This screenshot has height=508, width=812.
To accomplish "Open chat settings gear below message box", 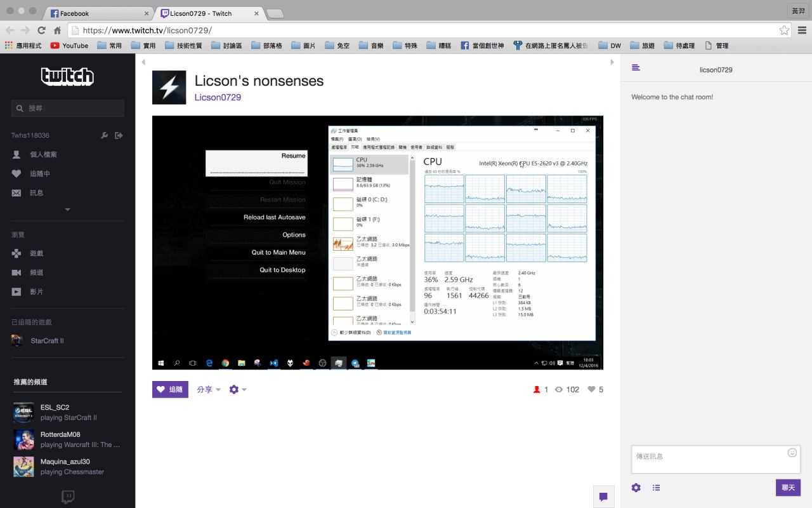I will point(636,488).
